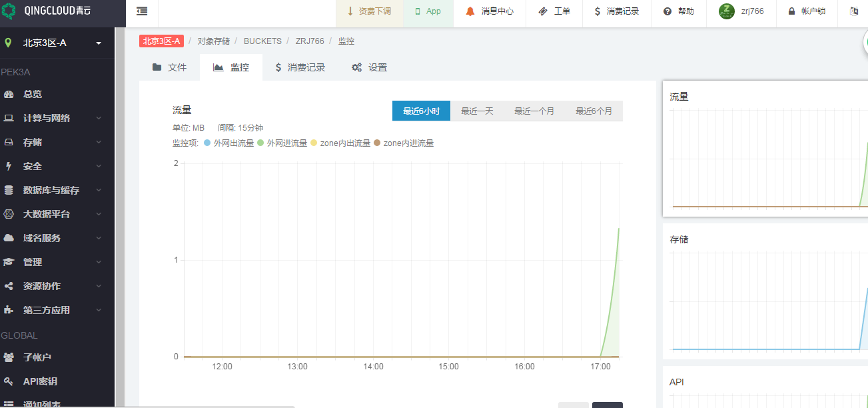Expand the 数据库与缓存 menu chevron
This screenshot has height=408, width=868.
99,190
